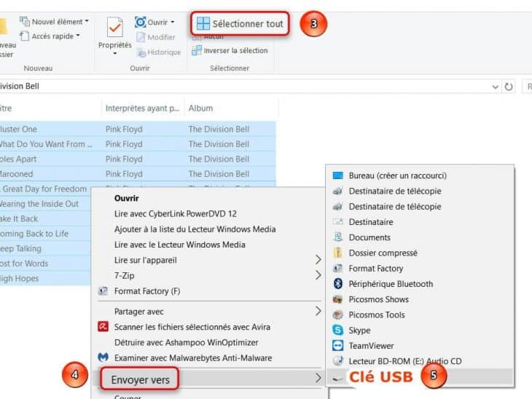Click the Sélectionner tout grid icon
The image size is (532, 399).
pyautogui.click(x=203, y=24)
